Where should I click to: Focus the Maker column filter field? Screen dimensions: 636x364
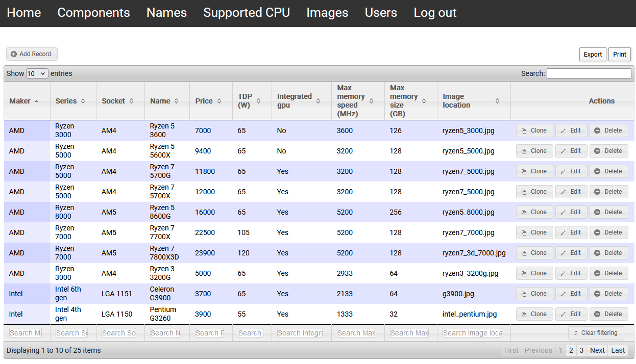26,333
